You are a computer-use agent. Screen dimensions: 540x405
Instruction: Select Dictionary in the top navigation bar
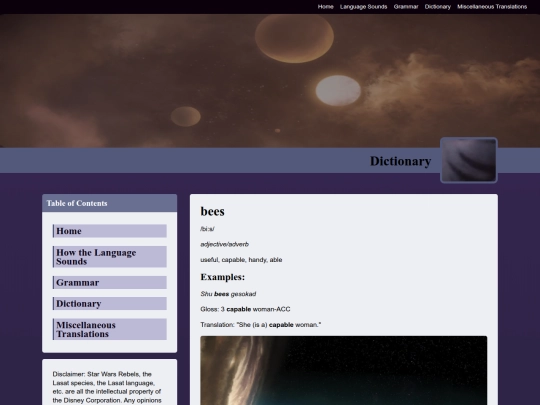[x=437, y=7]
